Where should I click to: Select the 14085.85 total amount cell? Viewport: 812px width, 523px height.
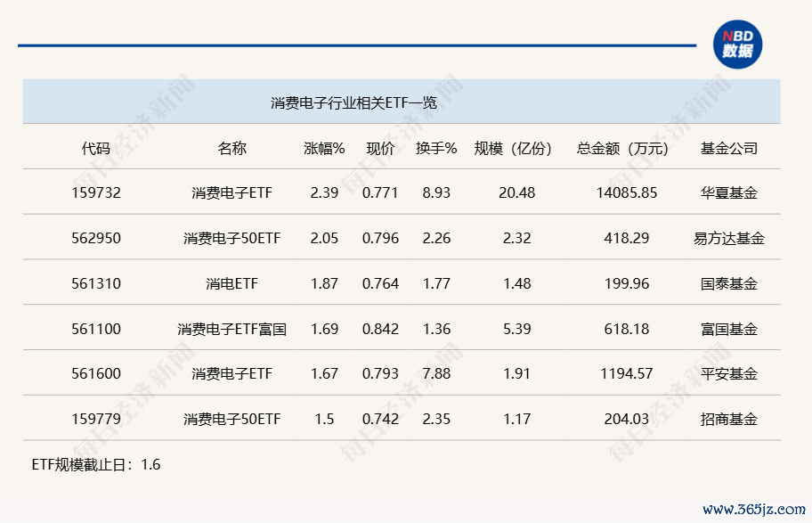pos(627,192)
